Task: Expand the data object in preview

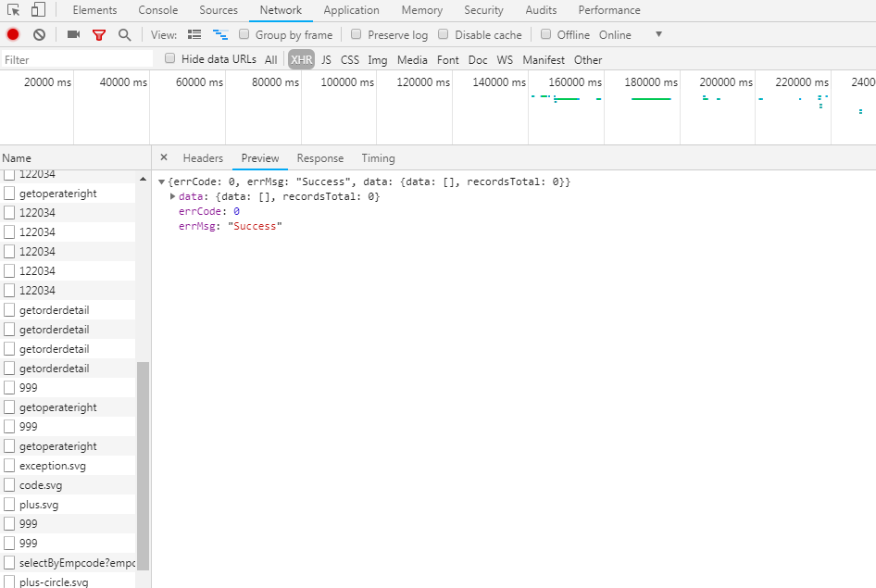Action: coord(172,196)
